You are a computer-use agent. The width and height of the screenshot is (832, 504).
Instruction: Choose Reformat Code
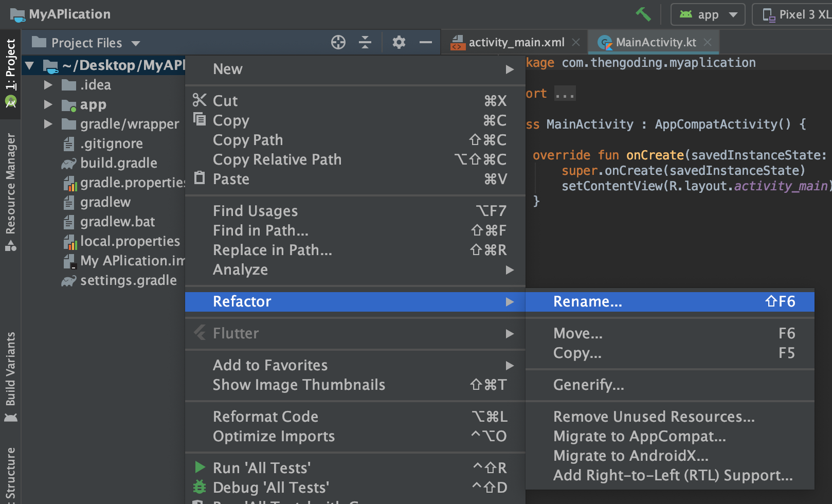pos(355,417)
